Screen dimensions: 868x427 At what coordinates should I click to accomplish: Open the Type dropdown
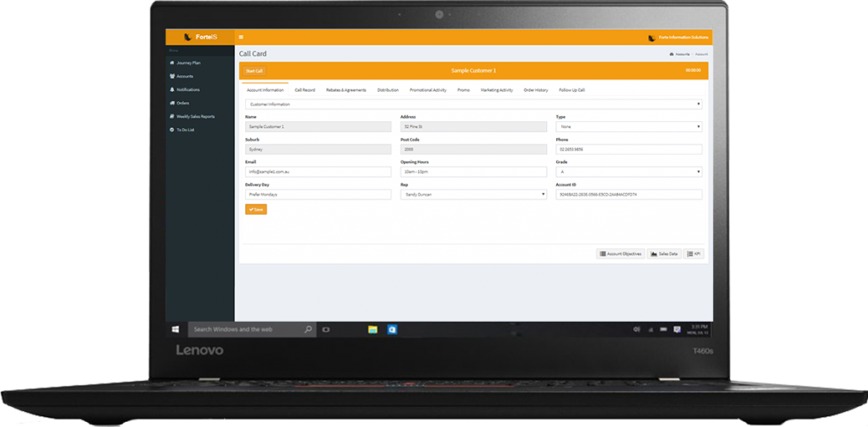629,127
